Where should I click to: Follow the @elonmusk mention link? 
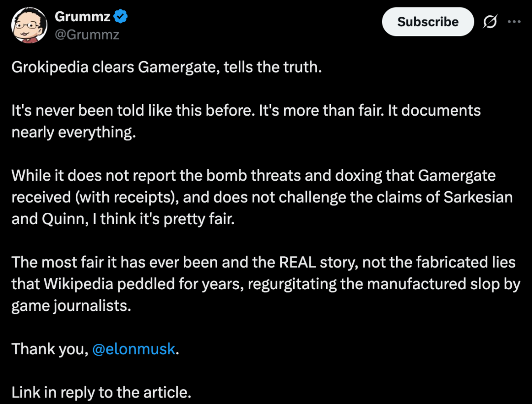pyautogui.click(x=133, y=349)
